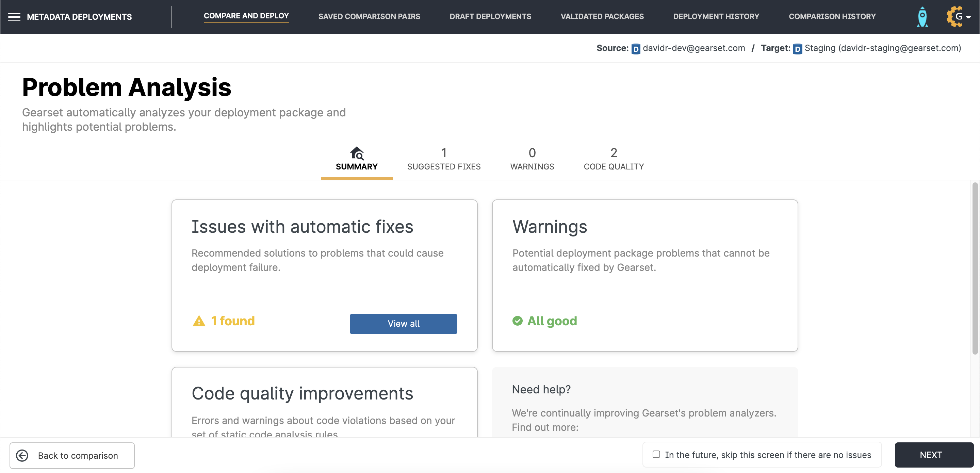The image size is (980, 473).
Task: Enable skip this screen if no issues
Action: tap(656, 454)
